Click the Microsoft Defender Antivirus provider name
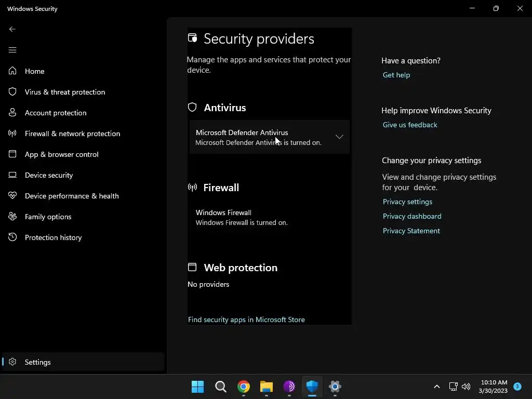Screen dimensions: 532x399 point(242,132)
